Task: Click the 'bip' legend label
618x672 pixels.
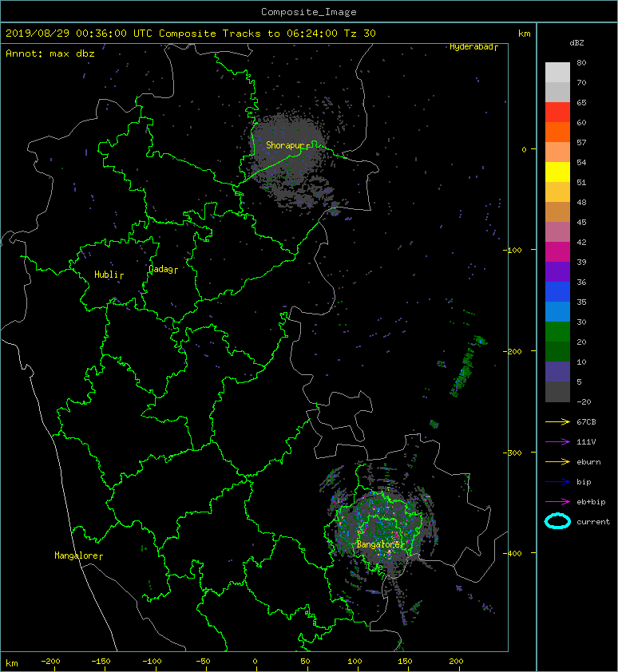Action: [x=584, y=482]
